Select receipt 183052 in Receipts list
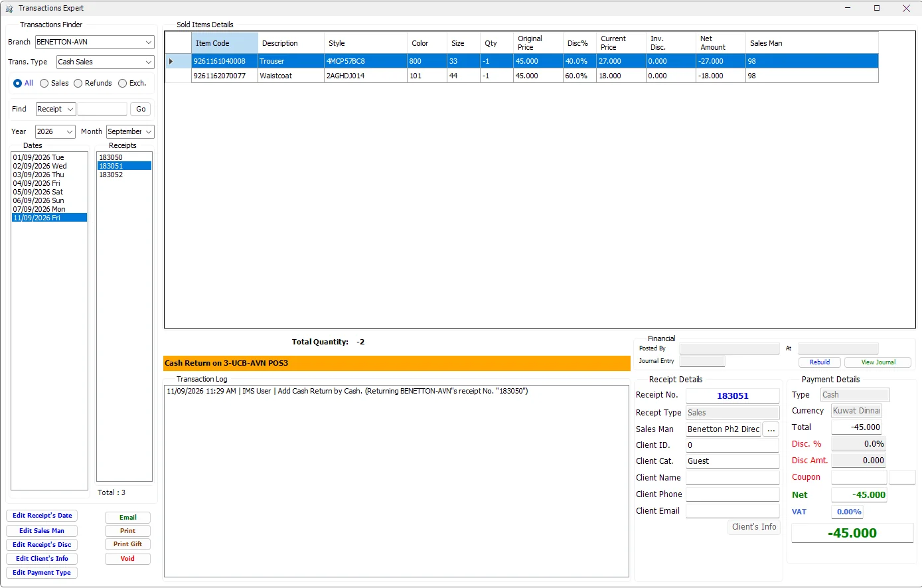Screen dimensions: 922x588 coord(124,175)
